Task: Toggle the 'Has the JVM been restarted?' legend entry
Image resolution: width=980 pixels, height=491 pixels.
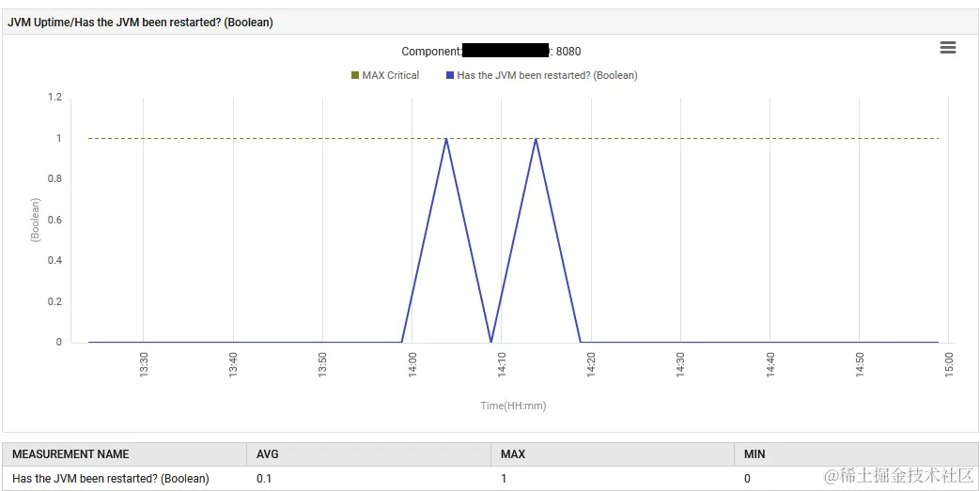Action: coord(542,75)
